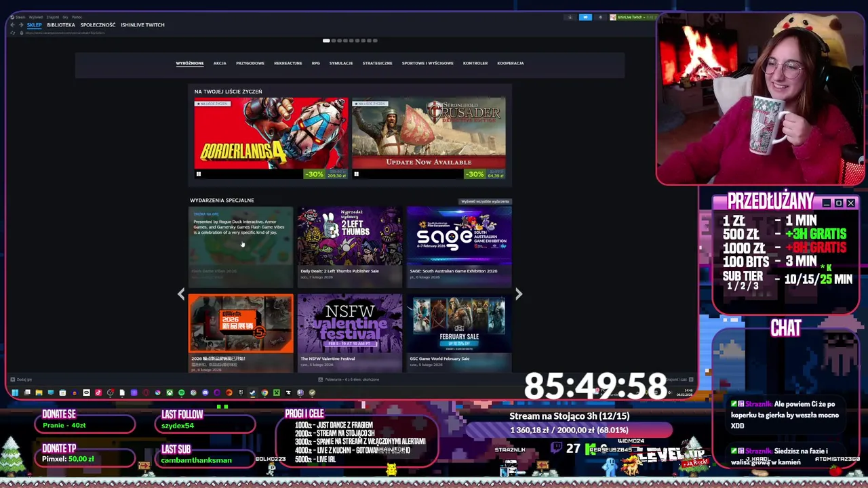Open the red 2026 Chinese event card

(241, 332)
